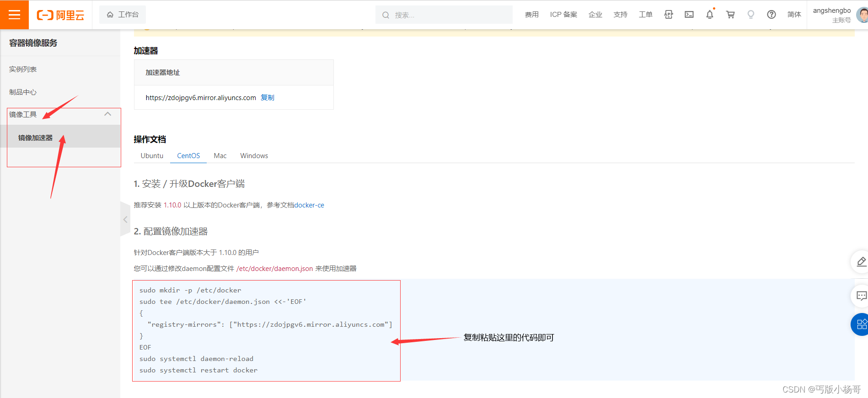The height and width of the screenshot is (398, 868).
Task: Open the 工单 menu
Action: tap(646, 15)
